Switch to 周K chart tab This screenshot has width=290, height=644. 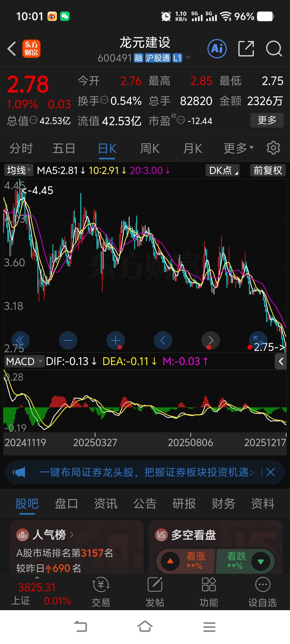click(150, 148)
